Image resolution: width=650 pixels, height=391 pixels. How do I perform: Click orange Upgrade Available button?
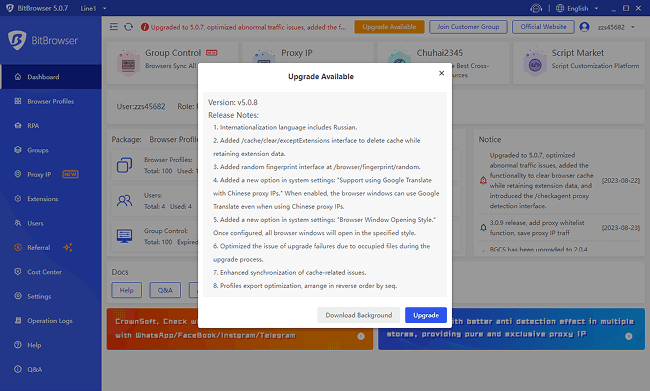click(389, 27)
